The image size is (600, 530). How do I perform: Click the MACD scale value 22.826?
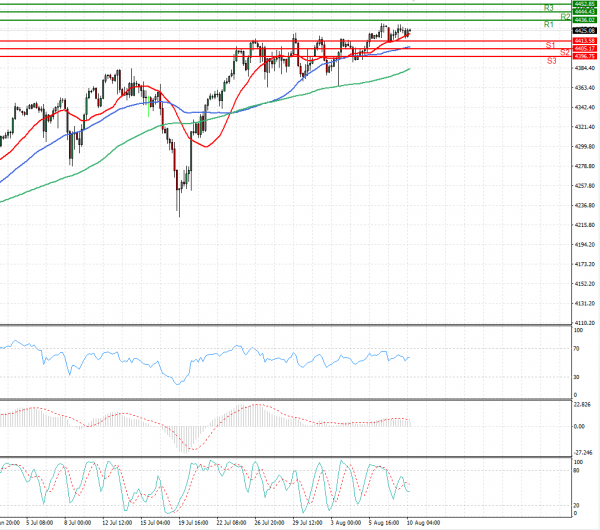(x=582, y=404)
